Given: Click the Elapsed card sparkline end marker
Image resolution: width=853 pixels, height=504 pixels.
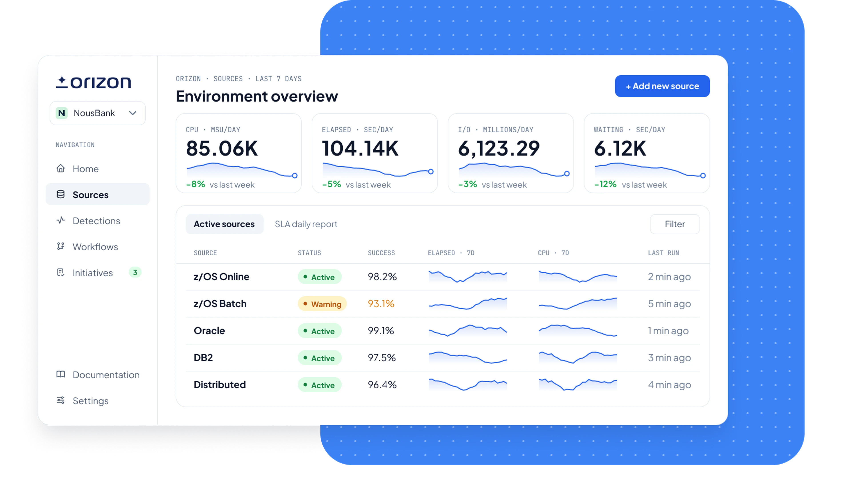Looking at the screenshot, I should coord(431,171).
